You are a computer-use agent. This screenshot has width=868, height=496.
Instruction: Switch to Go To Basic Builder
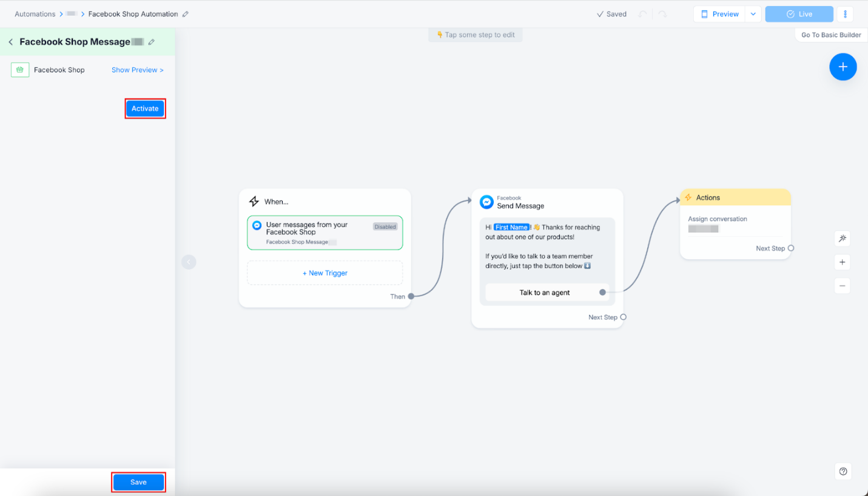pos(830,35)
